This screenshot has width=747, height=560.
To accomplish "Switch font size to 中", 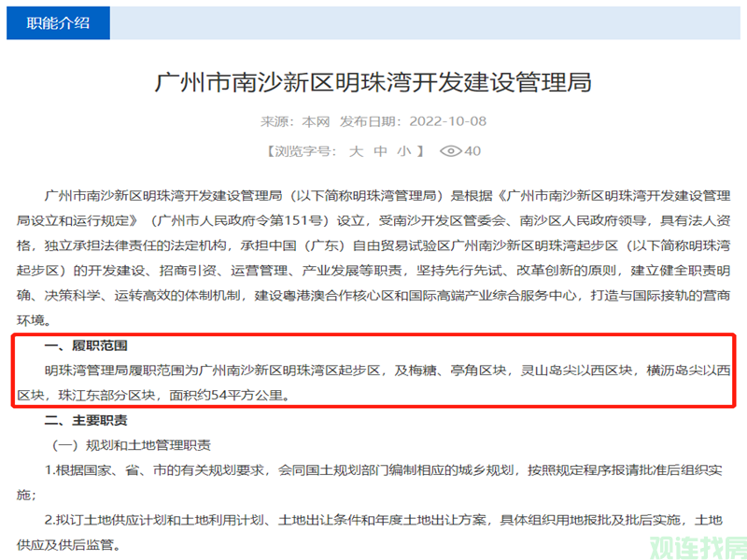I will pyautogui.click(x=380, y=151).
